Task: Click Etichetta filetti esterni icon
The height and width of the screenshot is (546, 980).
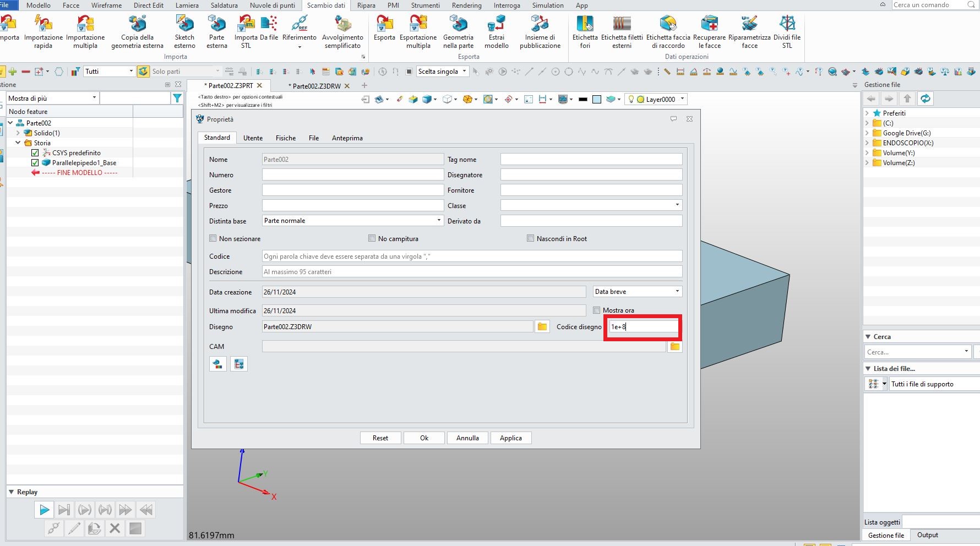Action: point(622,32)
